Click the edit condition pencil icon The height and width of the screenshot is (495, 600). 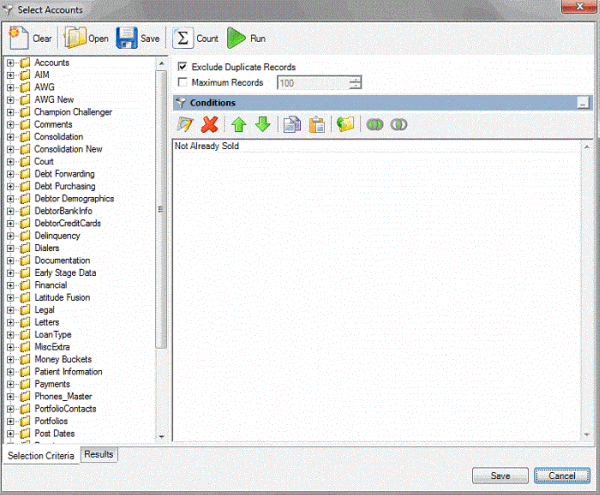click(185, 124)
